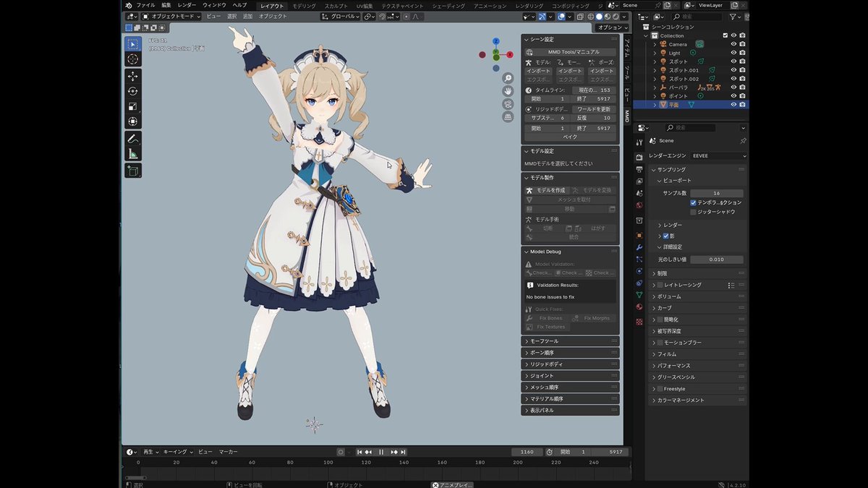Image resolution: width=868 pixels, height=488 pixels.
Task: Open ファイル menu
Action: [145, 5]
